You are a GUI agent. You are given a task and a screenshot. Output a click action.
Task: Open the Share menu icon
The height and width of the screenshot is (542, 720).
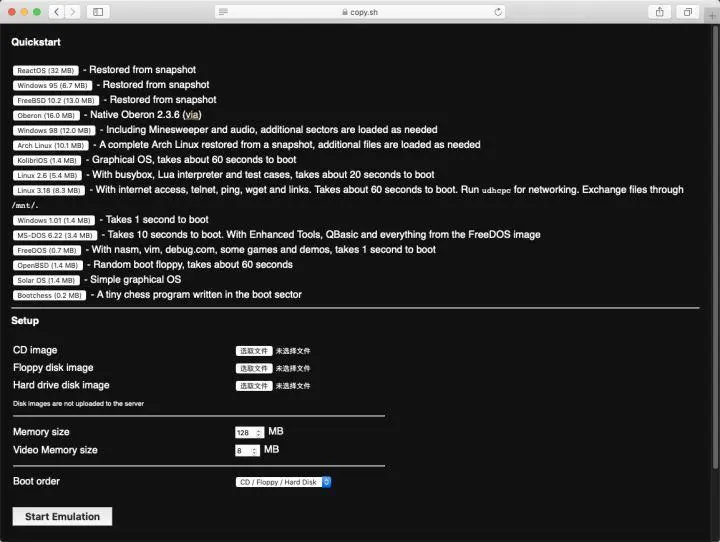coord(659,11)
